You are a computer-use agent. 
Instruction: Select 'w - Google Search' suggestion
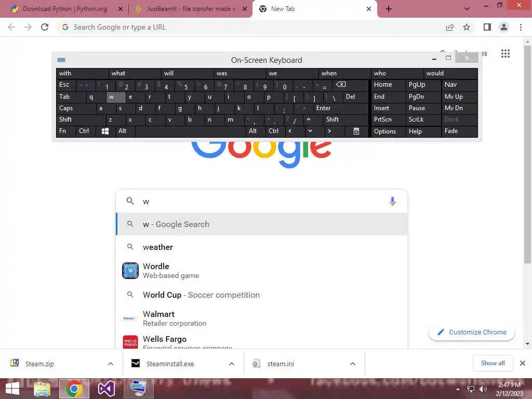(x=261, y=224)
